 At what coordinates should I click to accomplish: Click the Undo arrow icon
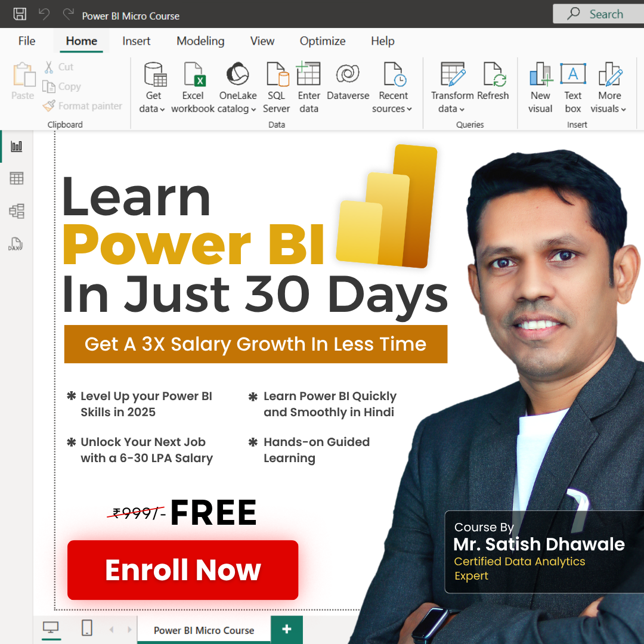click(x=44, y=14)
